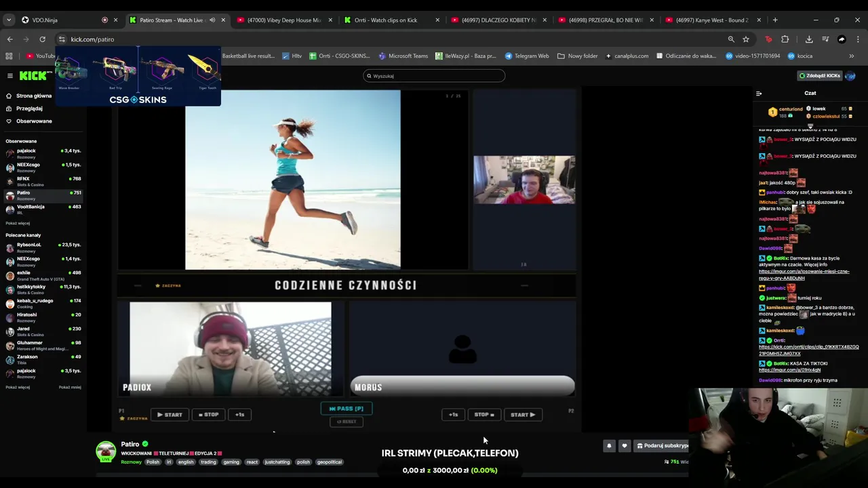
Task: Open the Kick hamburger sidebar menu
Action: (9, 76)
